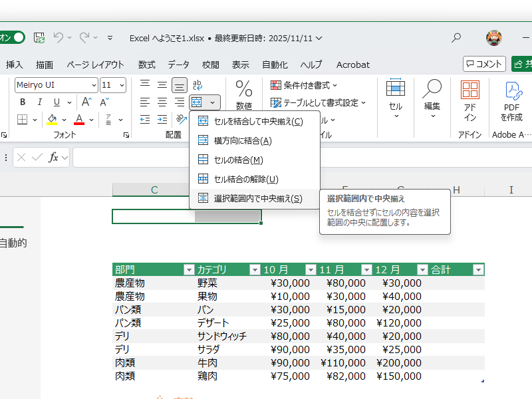Toggle Italic formatting
This screenshot has height=399, width=532.
pyautogui.click(x=40, y=102)
